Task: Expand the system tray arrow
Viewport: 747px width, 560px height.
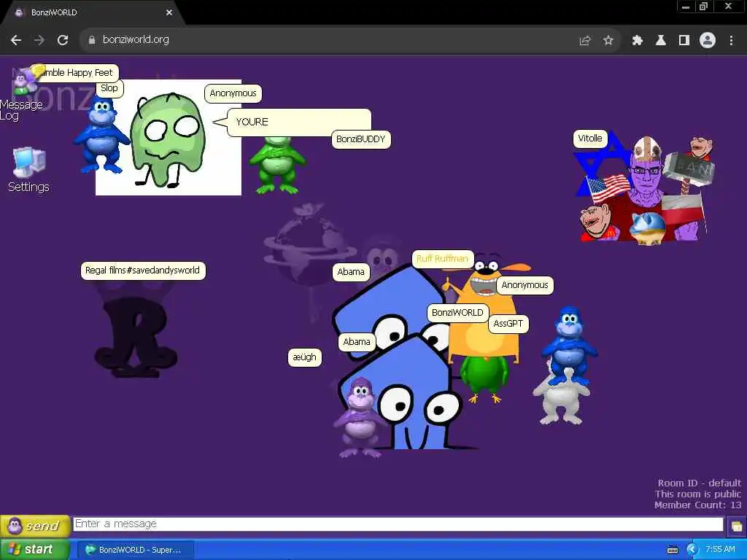Action: click(692, 550)
